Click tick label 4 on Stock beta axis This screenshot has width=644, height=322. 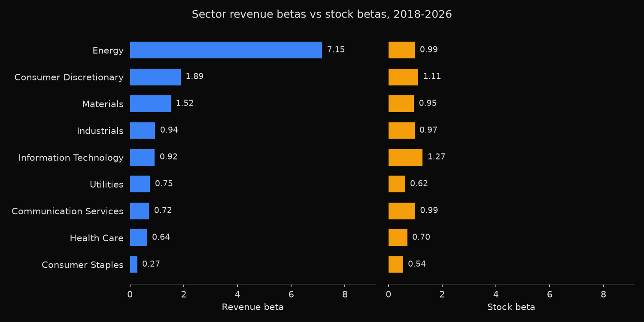tap(496, 295)
